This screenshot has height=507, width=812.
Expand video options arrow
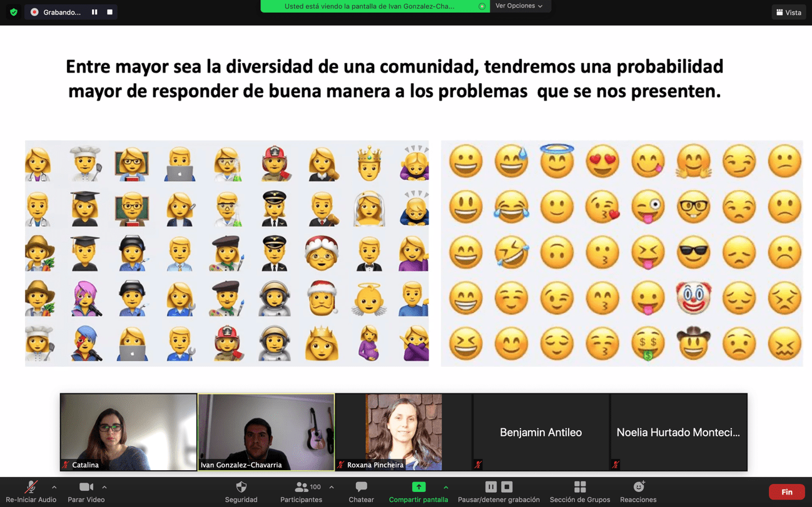[x=104, y=487]
